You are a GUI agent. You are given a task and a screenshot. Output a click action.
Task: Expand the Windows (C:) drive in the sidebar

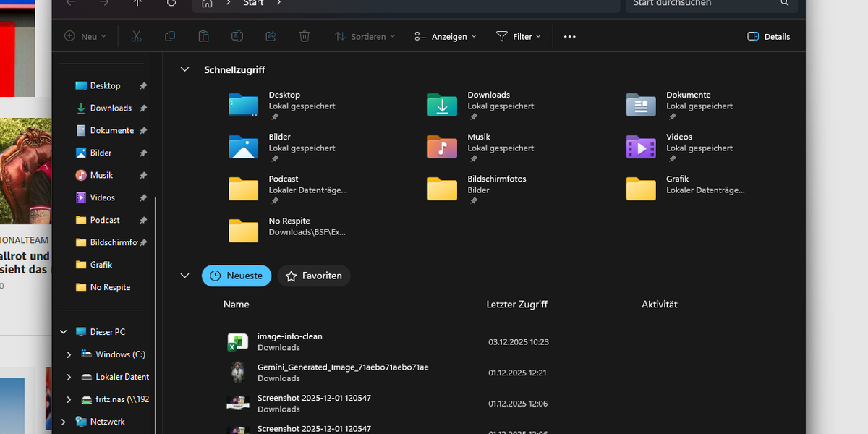[69, 354]
